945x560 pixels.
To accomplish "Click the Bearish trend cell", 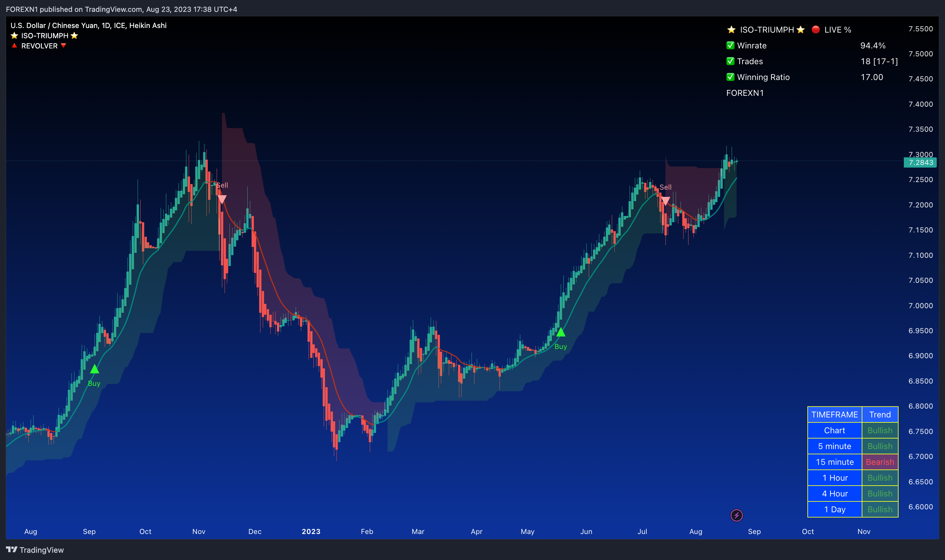I will [880, 462].
